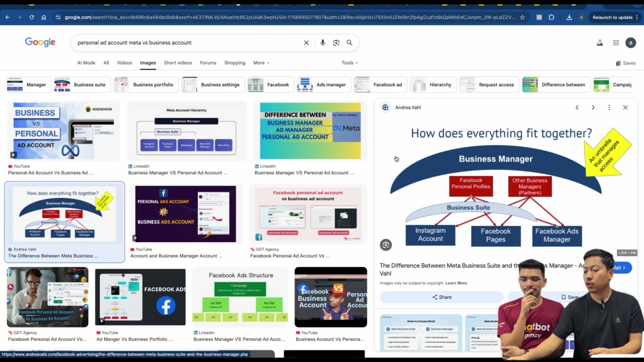
Task: Open Search Labs flask icon
Action: [x=600, y=43]
